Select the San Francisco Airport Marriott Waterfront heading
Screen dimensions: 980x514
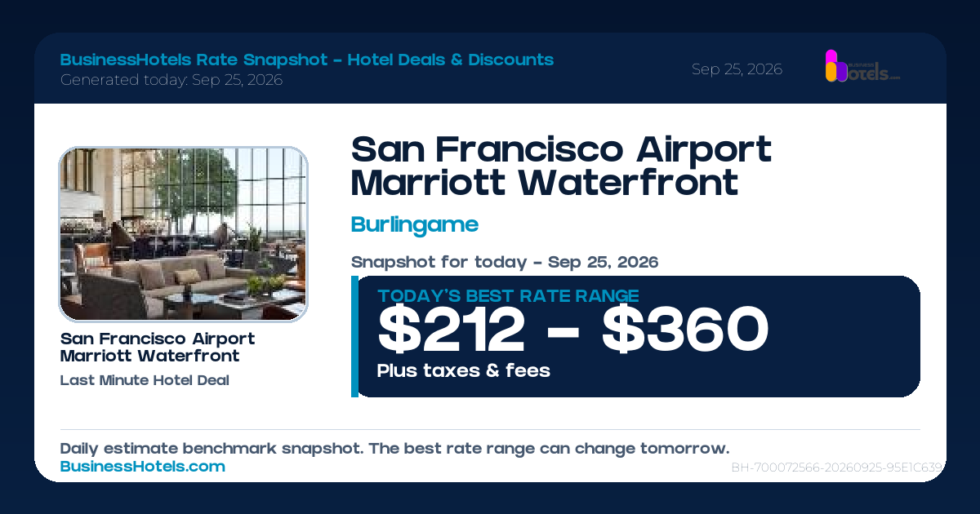561,166
